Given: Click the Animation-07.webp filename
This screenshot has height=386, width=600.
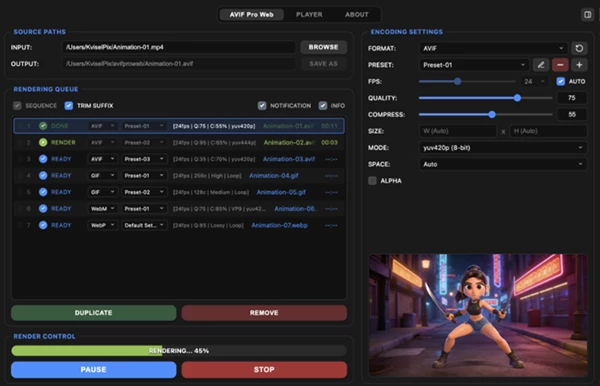Looking at the screenshot, I should (x=279, y=225).
